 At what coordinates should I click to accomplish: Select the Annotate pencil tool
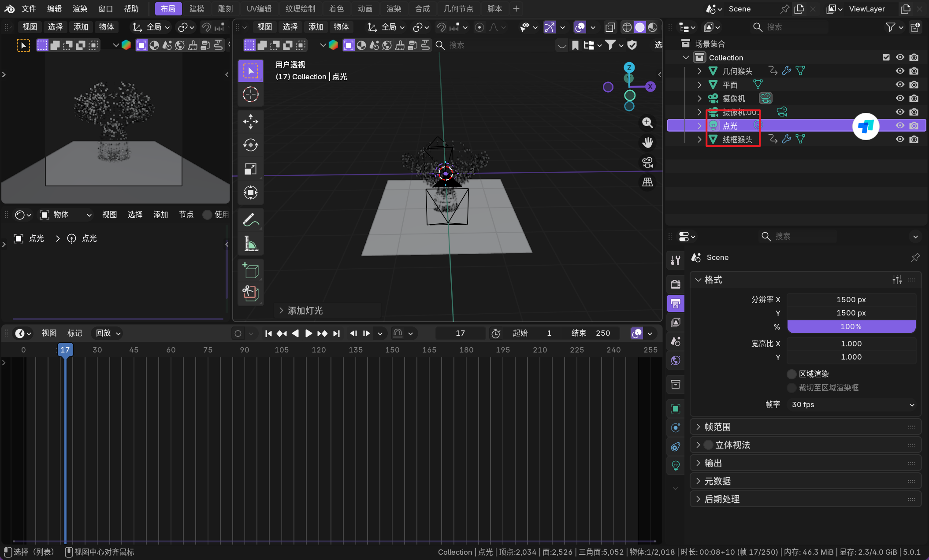point(250,219)
